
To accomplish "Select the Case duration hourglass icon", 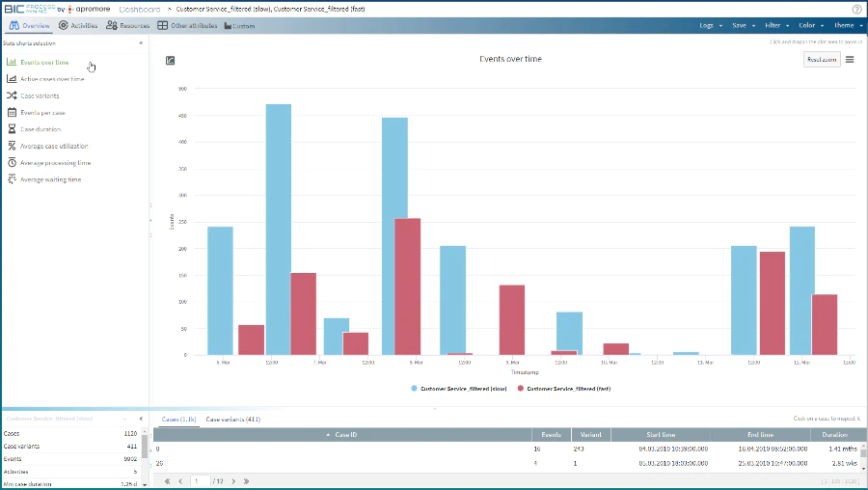I will pos(12,129).
